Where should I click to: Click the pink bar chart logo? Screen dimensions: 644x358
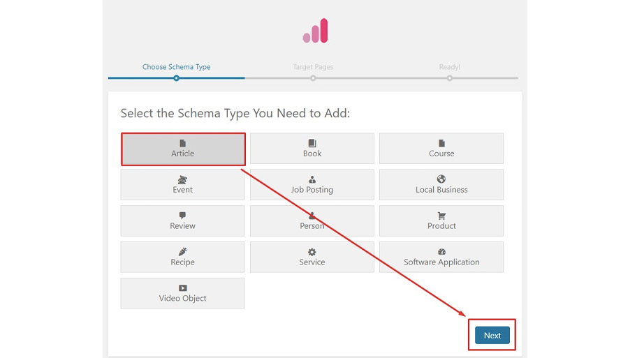tap(315, 31)
